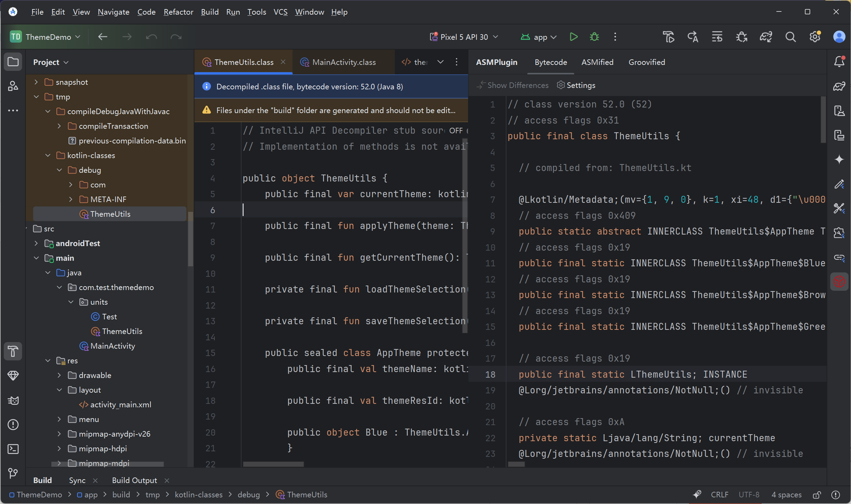Toggle the read-only lock icon in the status bar
The width and height of the screenshot is (851, 504).
817,495
